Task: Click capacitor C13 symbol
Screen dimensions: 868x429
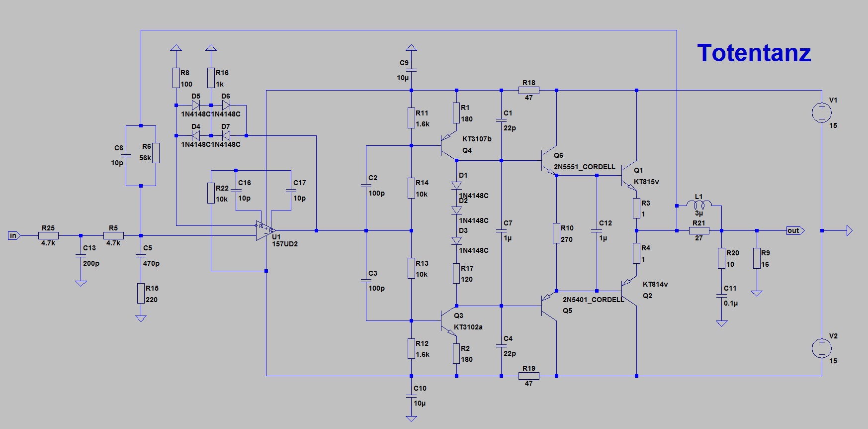Action: point(81,255)
